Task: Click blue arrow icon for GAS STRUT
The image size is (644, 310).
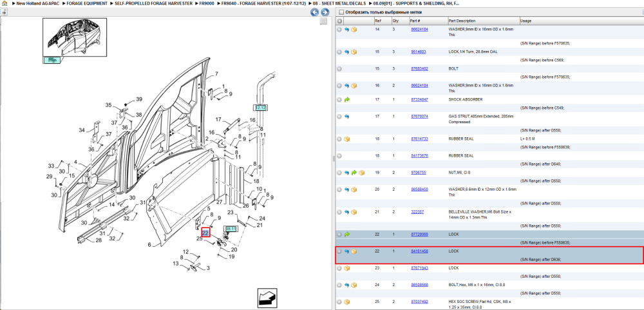Action: coord(346,117)
